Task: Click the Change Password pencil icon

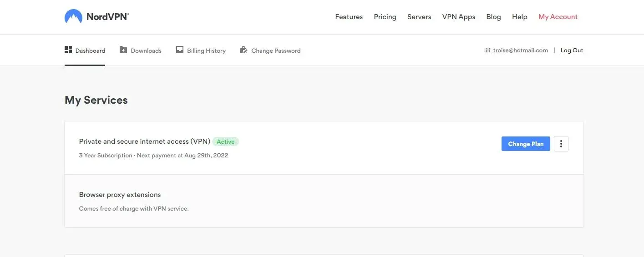Action: coord(243,50)
